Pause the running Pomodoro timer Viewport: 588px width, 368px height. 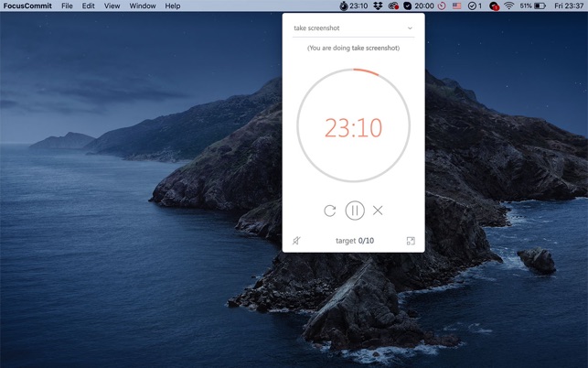[355, 211]
